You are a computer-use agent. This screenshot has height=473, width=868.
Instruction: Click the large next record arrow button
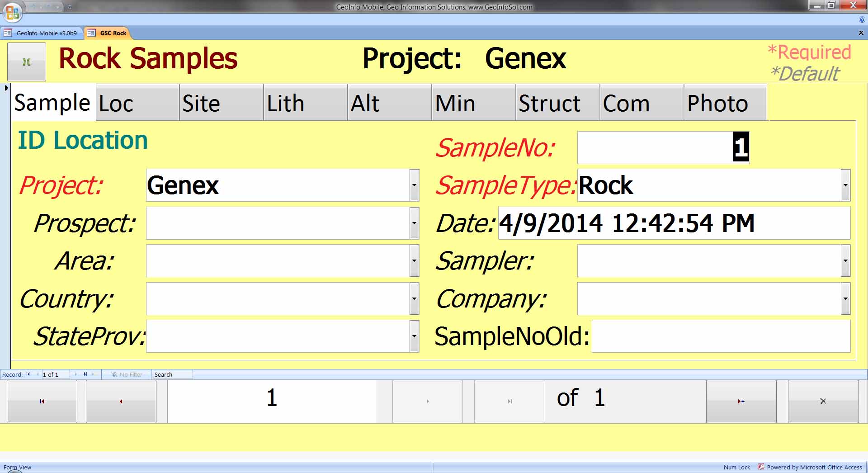point(427,401)
